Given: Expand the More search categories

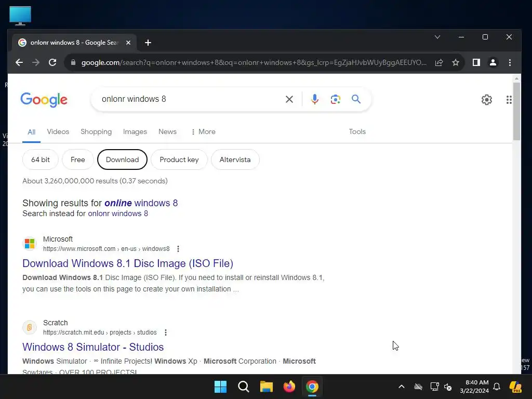Looking at the screenshot, I should click(x=203, y=131).
